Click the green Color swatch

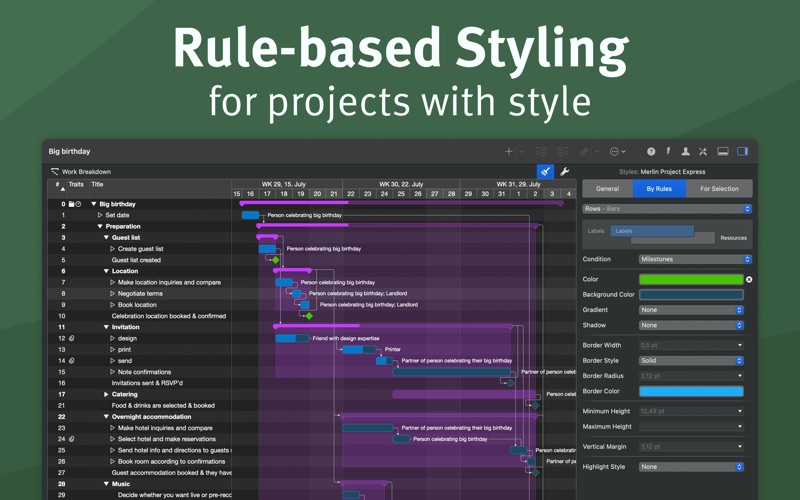[691, 280]
